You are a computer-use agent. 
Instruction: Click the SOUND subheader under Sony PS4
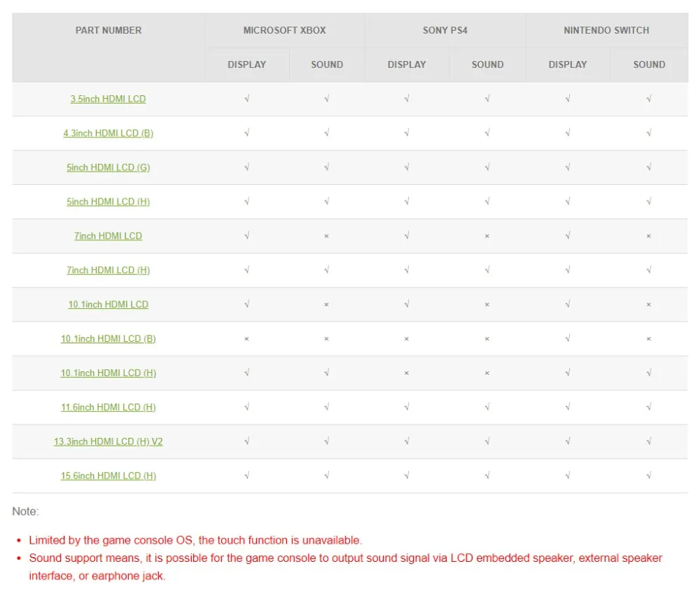coord(487,64)
